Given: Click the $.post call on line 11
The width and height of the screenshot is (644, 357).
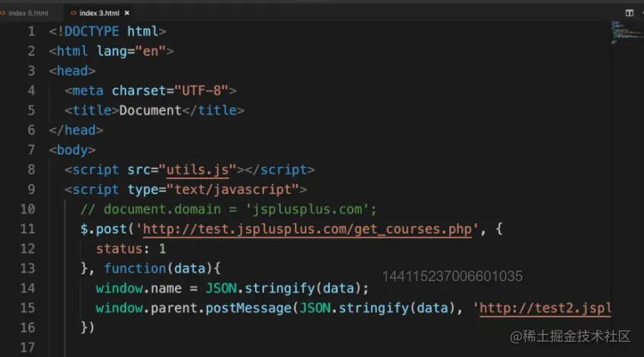Looking at the screenshot, I should pyautogui.click(x=103, y=229).
